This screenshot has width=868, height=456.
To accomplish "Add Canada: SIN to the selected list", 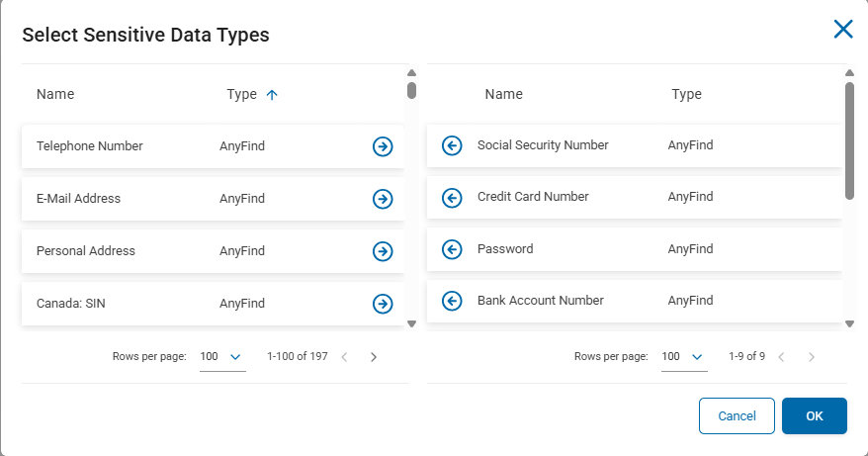I will click(383, 304).
